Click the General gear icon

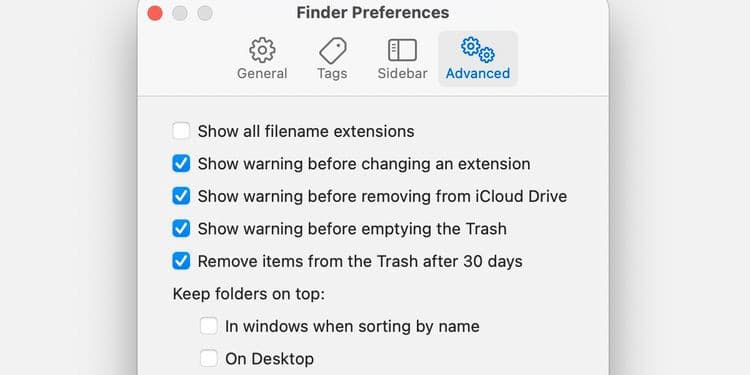(x=262, y=50)
